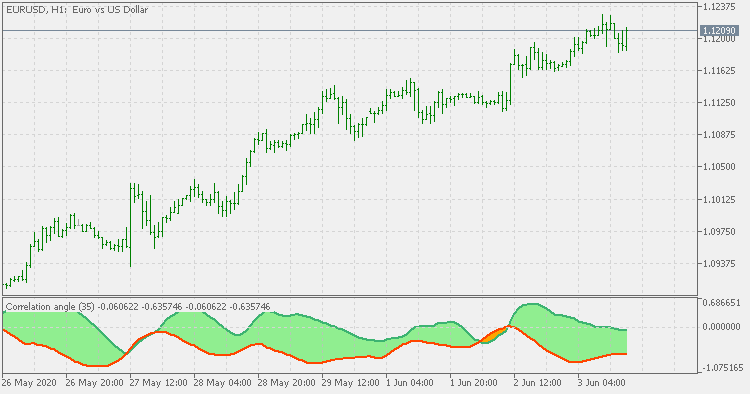Image resolution: width=750 pixels, height=394 pixels.
Task: Click the '1 Jun 20:00' time axis label
Action: (474, 383)
